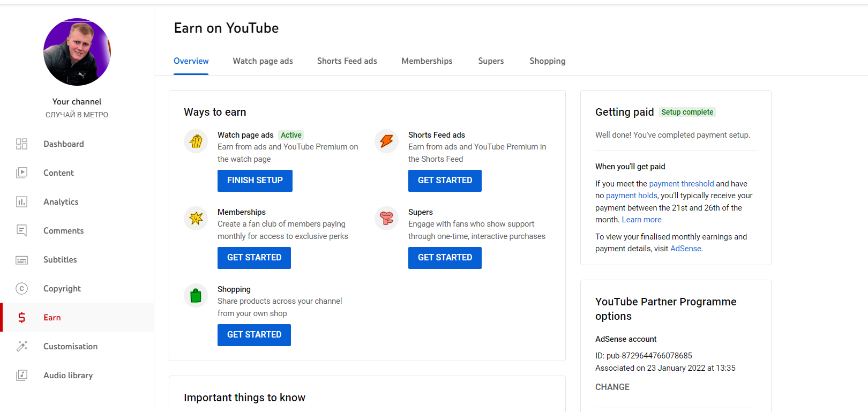The image size is (868, 412).
Task: Click GET STARTED under Shorts Feed ads
Action: [445, 181]
